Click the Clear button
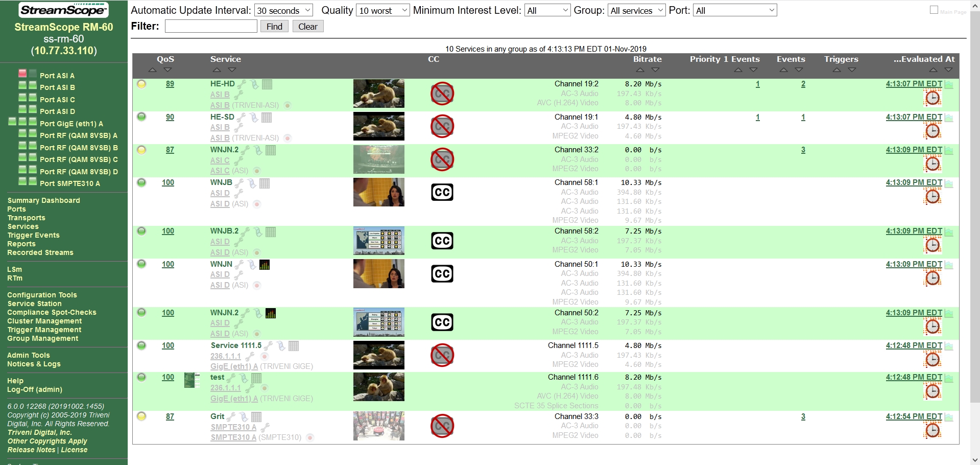 pos(308,27)
